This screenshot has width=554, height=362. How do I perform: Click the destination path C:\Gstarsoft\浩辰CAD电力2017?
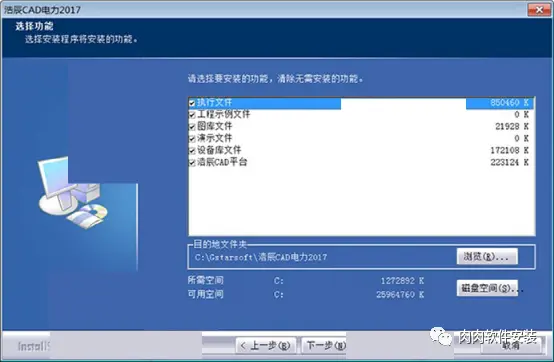(x=261, y=257)
